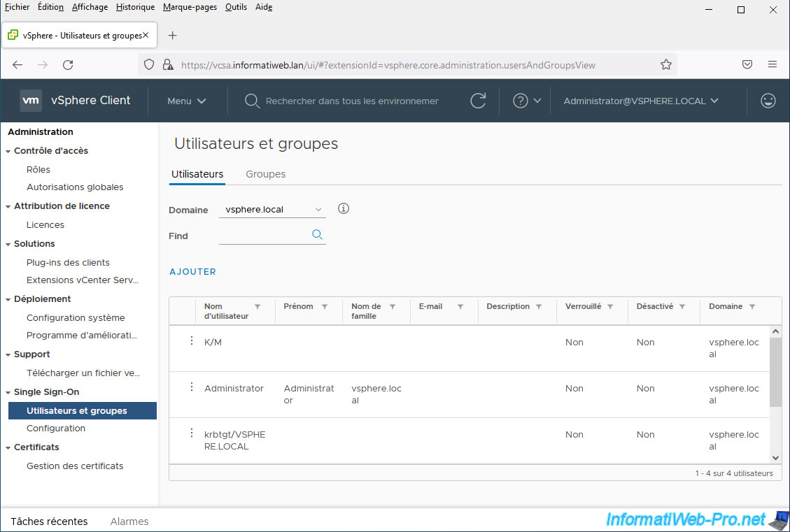Click the shield tracking protection icon

pyautogui.click(x=149, y=65)
